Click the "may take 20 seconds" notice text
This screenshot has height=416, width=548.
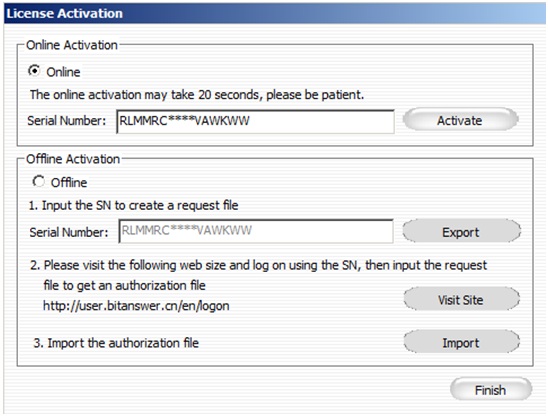[x=197, y=95]
